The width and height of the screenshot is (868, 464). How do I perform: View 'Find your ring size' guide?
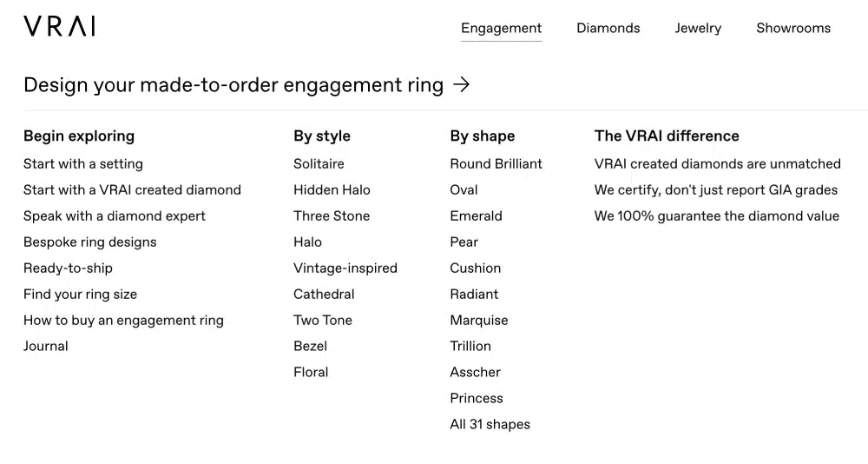point(80,294)
